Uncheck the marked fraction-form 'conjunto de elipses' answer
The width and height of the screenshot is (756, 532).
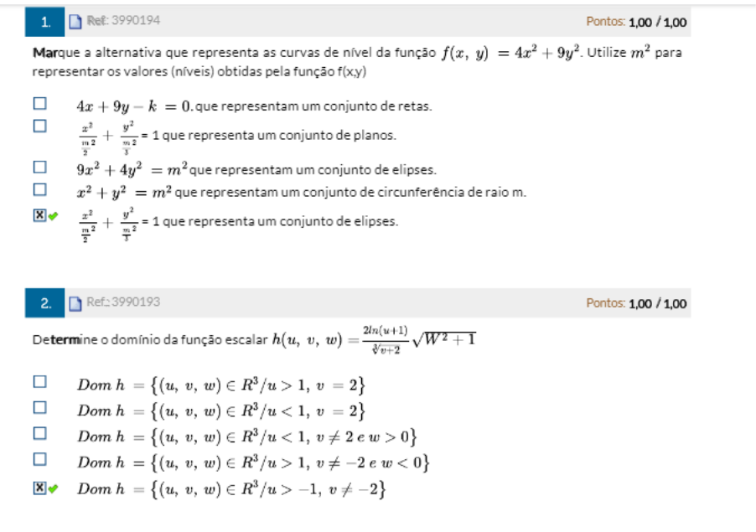[39, 215]
